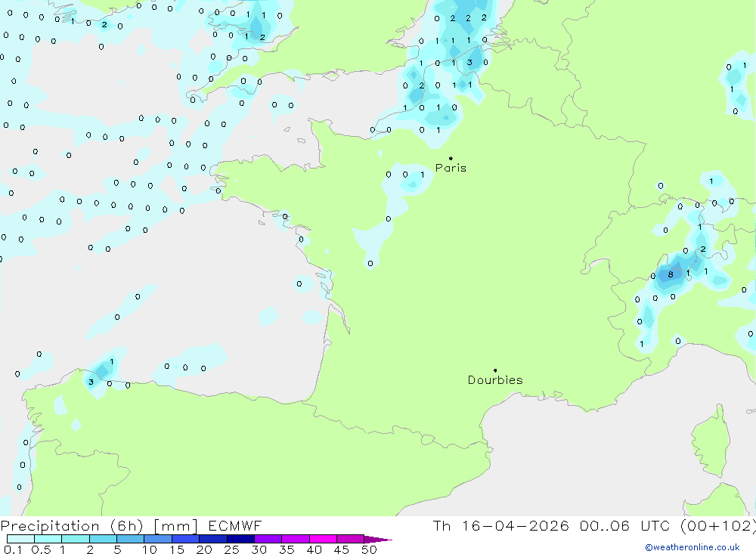The width and height of the screenshot is (756, 554).
Task: Click the '3' value on the northern Spain coast
Action: click(x=91, y=382)
